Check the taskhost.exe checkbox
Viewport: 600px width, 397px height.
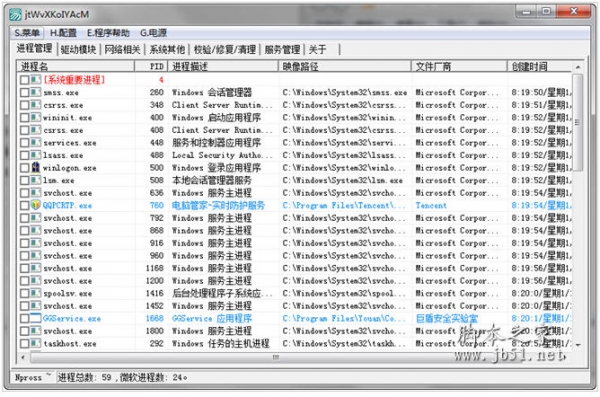click(x=24, y=344)
